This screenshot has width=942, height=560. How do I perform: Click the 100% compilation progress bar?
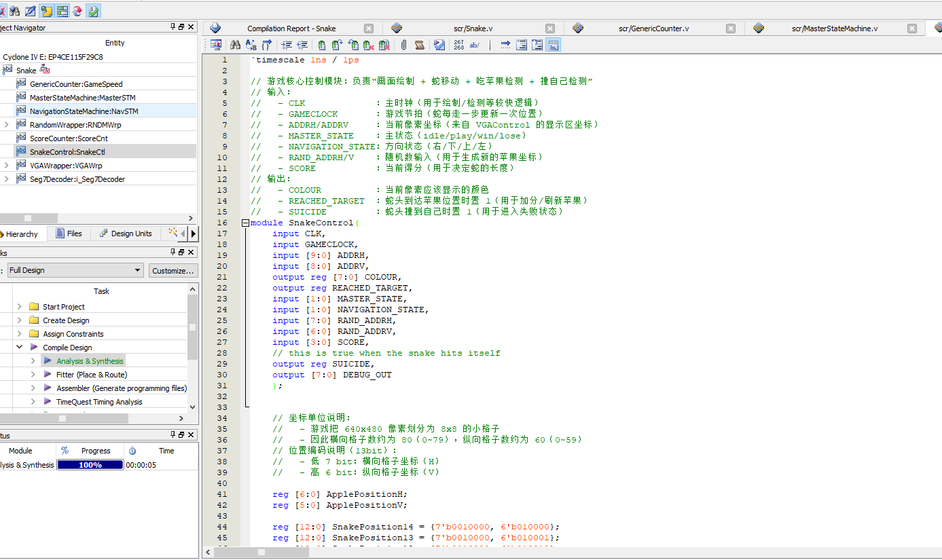pyautogui.click(x=90, y=465)
